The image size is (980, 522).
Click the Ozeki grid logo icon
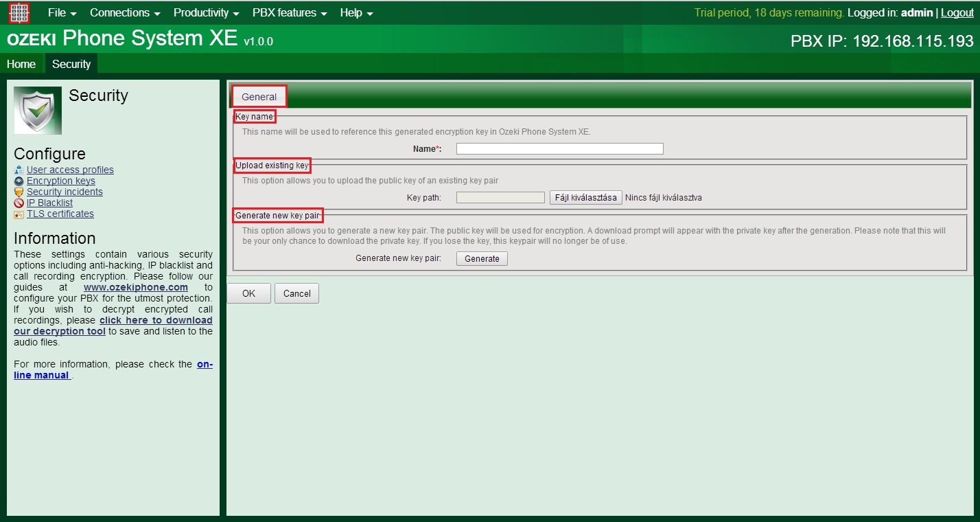pos(19,12)
